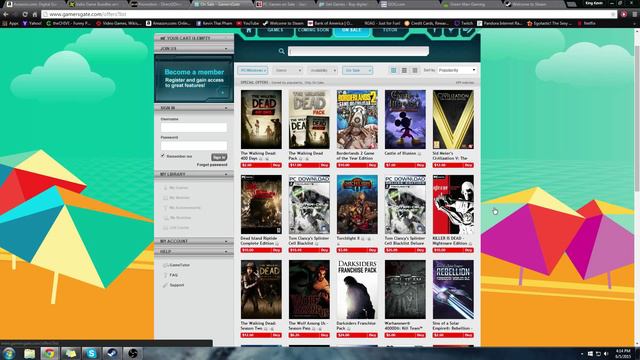Screen dimensions: 640x360
Task: Follow the Forgot password link
Action: pos(212,165)
